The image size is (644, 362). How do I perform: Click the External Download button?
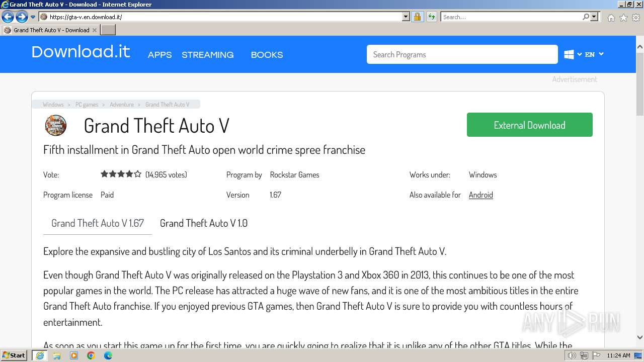click(x=529, y=125)
